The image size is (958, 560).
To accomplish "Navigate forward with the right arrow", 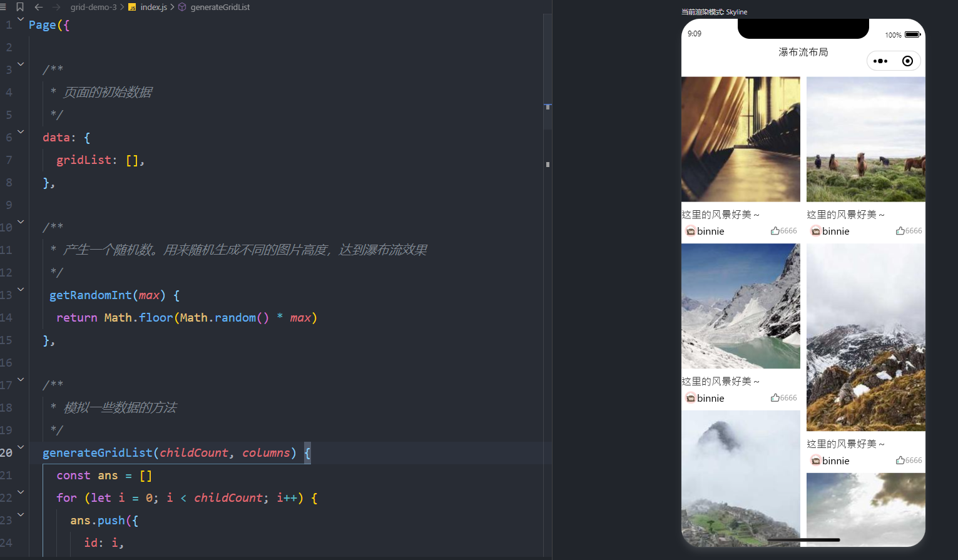I will [x=56, y=7].
